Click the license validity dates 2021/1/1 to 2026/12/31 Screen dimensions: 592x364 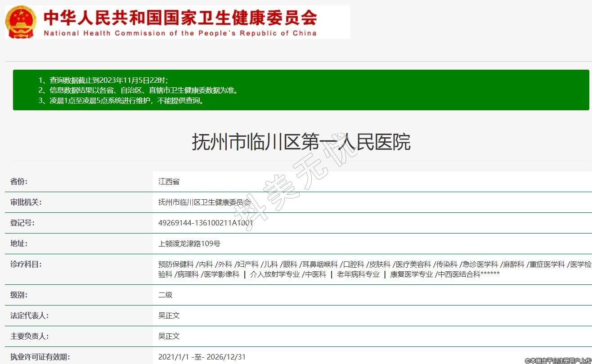click(202, 357)
